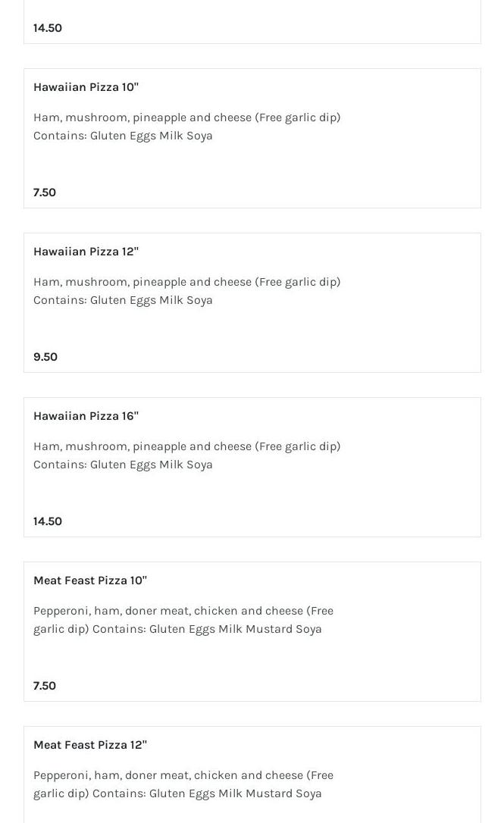Viewport: 504px width, 823px height.
Task: Click the Meat Feast Pizza 10" pepperoni description
Action: tap(183, 611)
